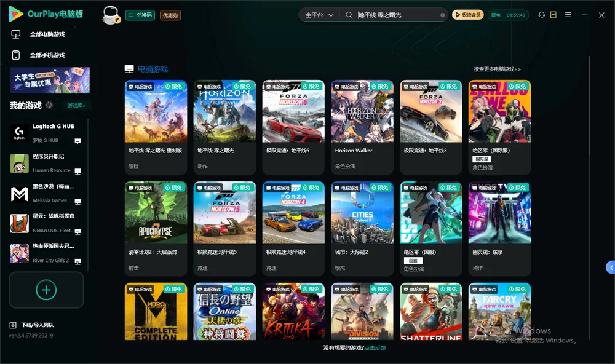Click the search magnifier icon
The image size is (615, 364).
tap(349, 15)
